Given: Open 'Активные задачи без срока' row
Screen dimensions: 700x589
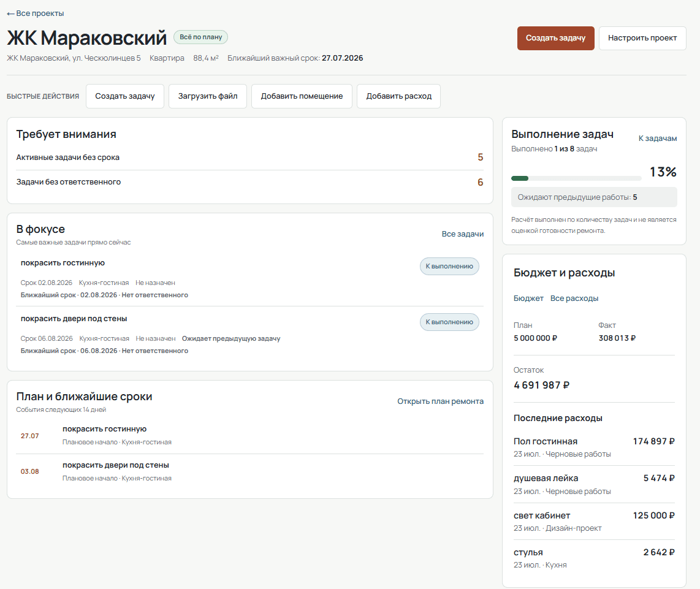Looking at the screenshot, I should pyautogui.click(x=249, y=157).
